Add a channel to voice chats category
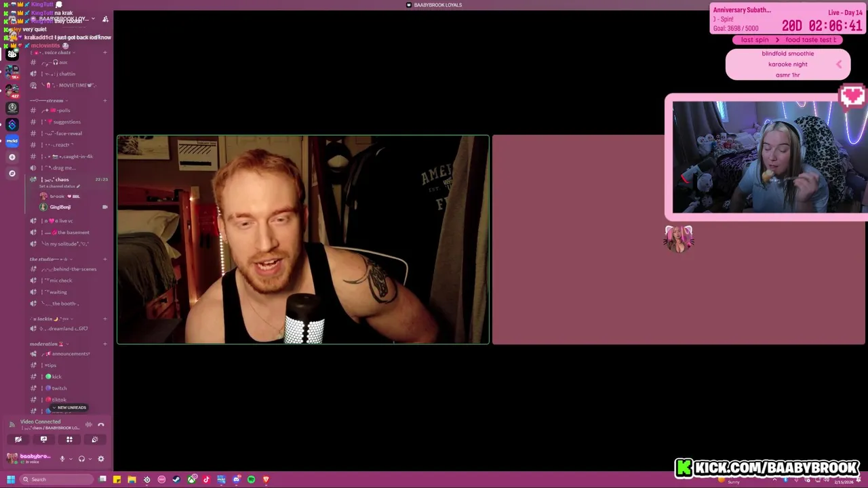 pyautogui.click(x=105, y=52)
